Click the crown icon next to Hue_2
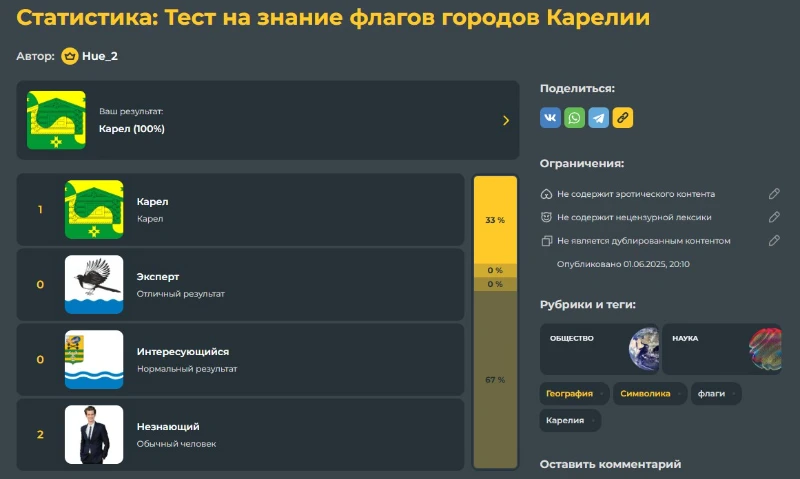 (69, 56)
